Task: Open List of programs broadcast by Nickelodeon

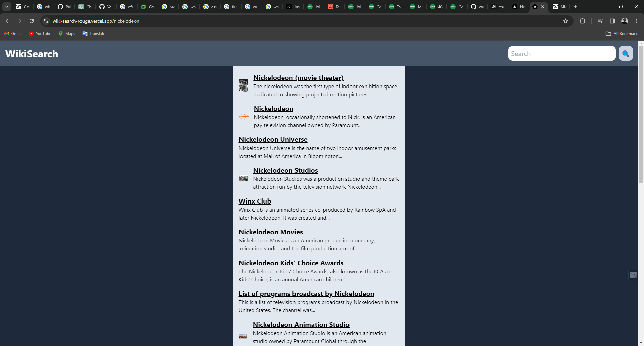Action: pos(306,294)
